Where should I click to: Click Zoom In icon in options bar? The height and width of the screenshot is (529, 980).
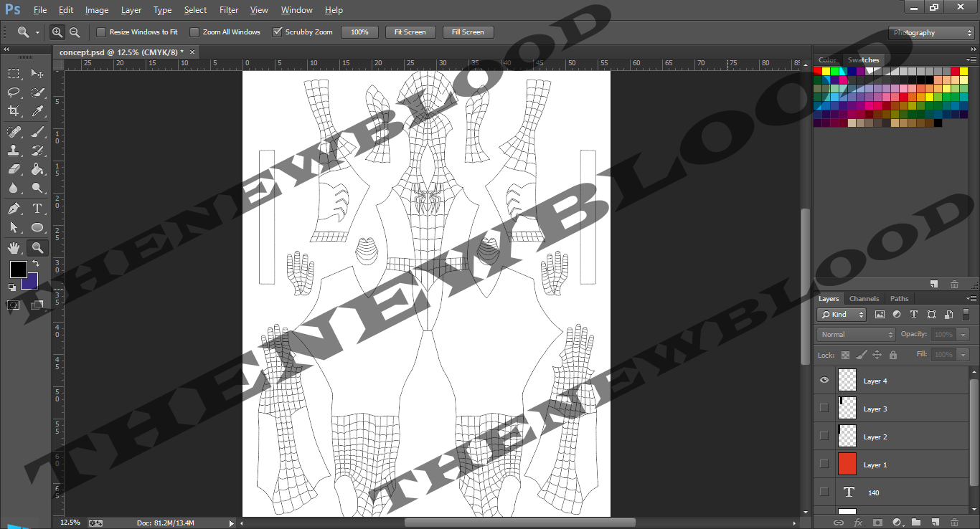coord(57,32)
